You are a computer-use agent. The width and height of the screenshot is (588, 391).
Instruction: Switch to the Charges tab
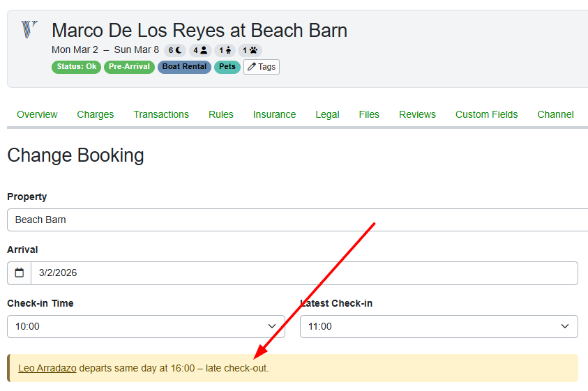[x=96, y=114]
